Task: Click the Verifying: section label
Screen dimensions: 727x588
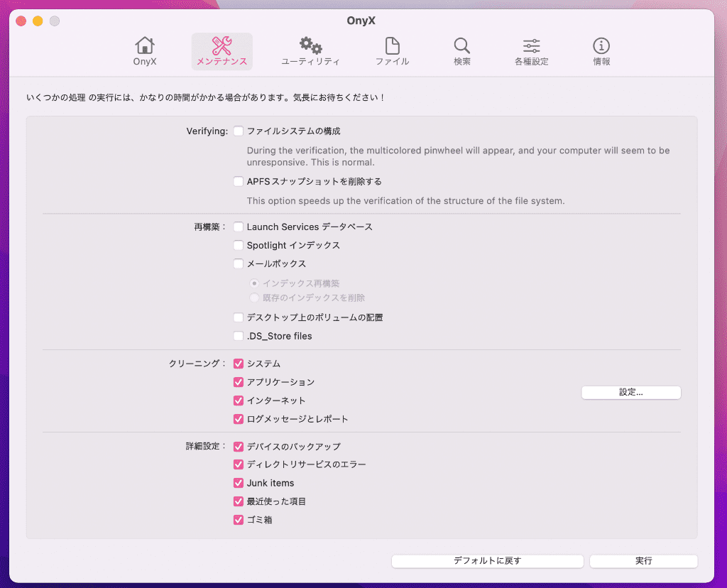Action: [207, 131]
